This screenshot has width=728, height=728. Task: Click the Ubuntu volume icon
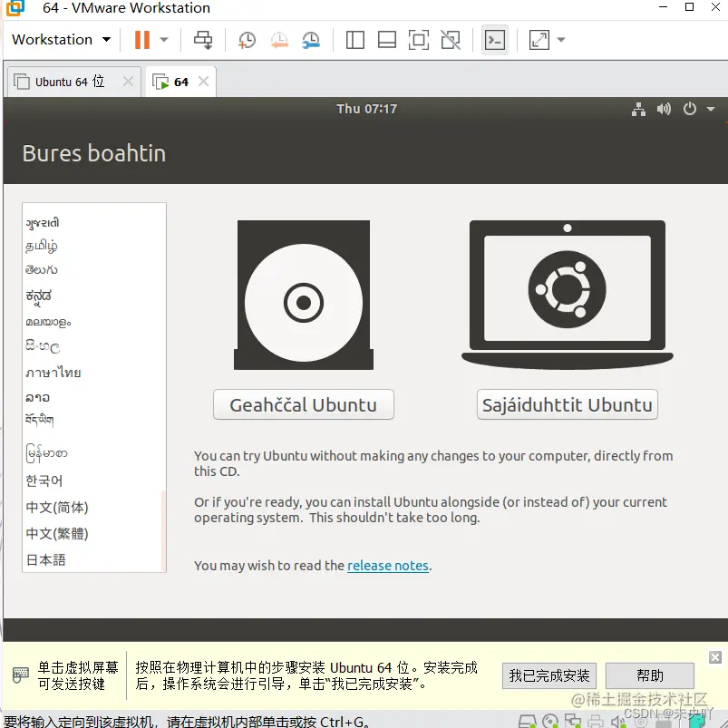click(x=664, y=109)
